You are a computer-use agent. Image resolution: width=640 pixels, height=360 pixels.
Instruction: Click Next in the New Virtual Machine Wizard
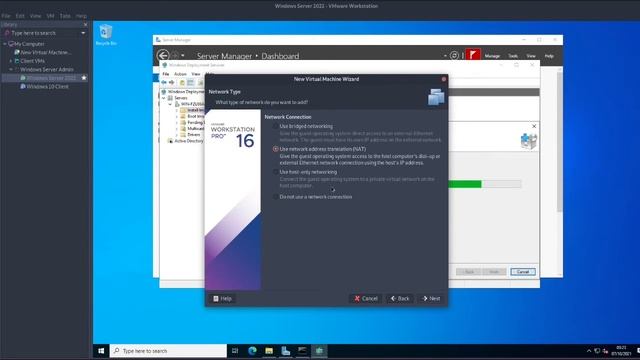(431, 298)
